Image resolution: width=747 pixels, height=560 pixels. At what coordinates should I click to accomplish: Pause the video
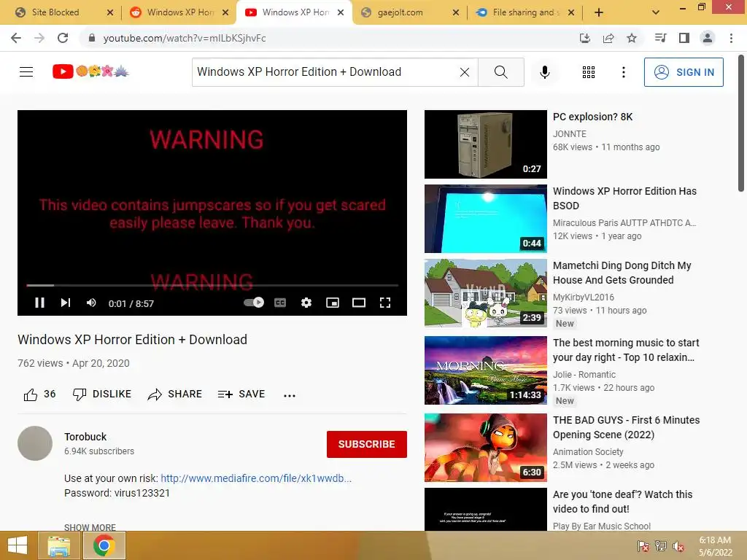[x=39, y=303]
